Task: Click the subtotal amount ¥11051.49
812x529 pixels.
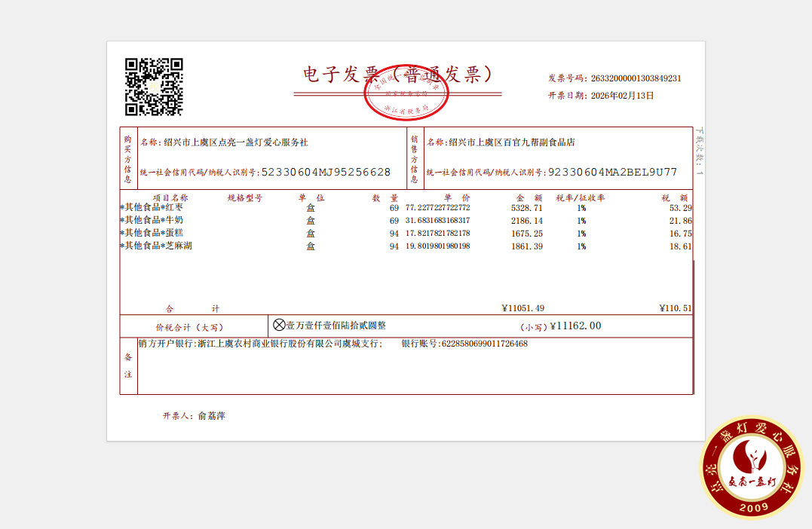Action: pyautogui.click(x=522, y=308)
